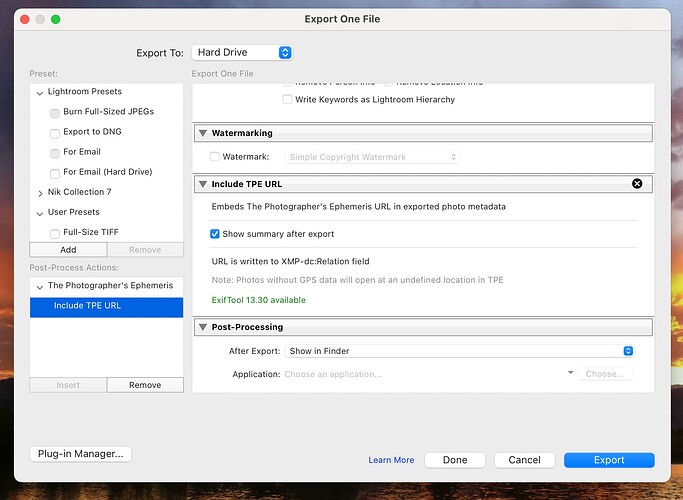Collapse the Lightroom Presets group
683x500 pixels.
point(40,93)
